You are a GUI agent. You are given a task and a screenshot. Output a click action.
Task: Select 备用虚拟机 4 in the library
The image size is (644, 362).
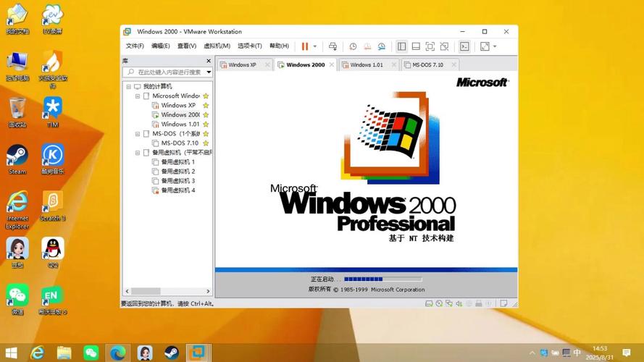[x=177, y=190]
